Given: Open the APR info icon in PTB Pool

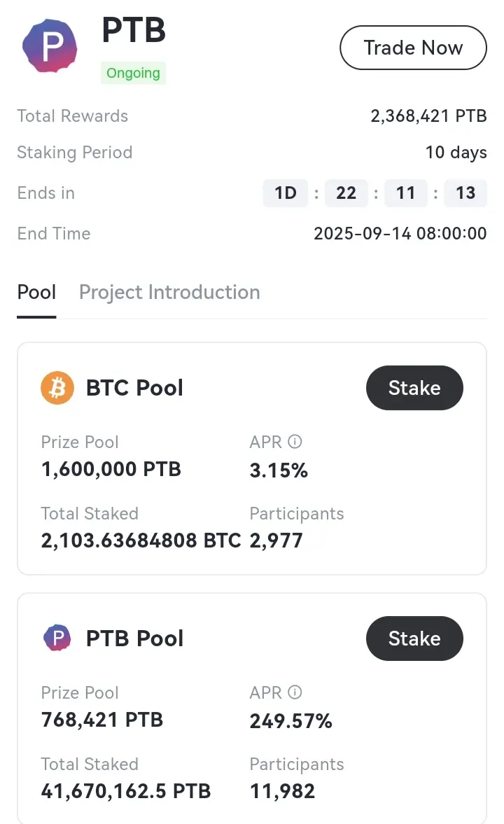Looking at the screenshot, I should pos(295,692).
